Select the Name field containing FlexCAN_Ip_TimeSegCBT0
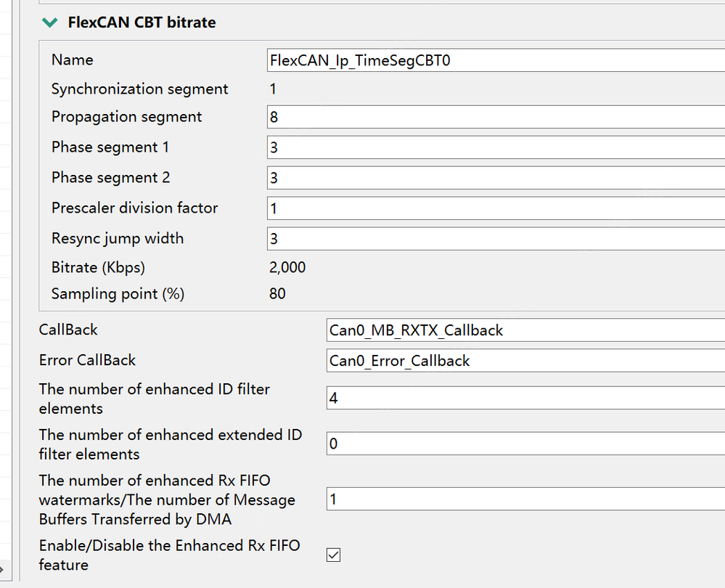The width and height of the screenshot is (725, 588). [435, 60]
